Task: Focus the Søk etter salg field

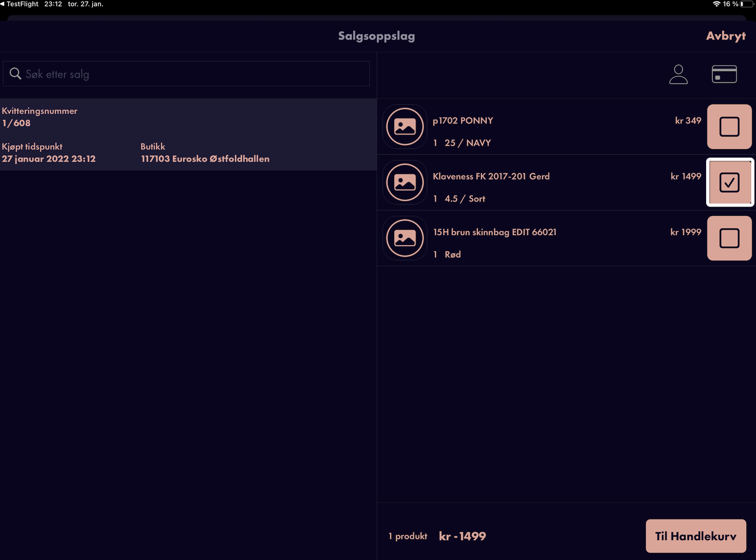Action: (x=186, y=74)
